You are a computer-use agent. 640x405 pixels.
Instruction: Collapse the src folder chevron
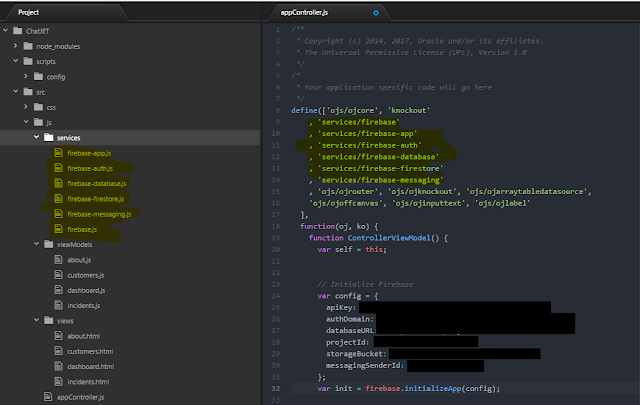point(16,91)
